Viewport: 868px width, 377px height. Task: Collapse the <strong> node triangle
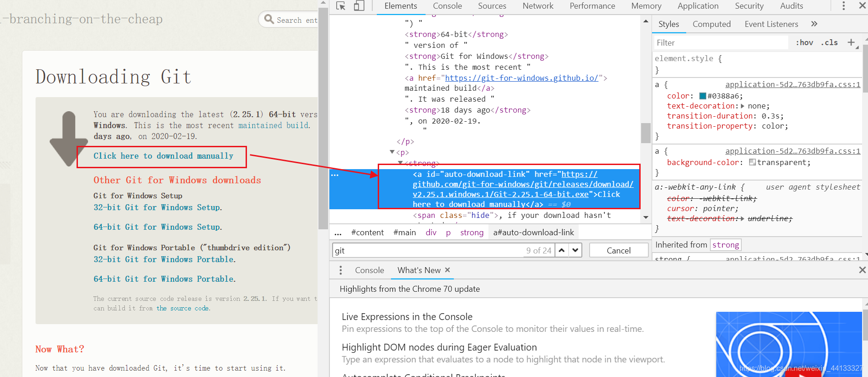point(401,163)
